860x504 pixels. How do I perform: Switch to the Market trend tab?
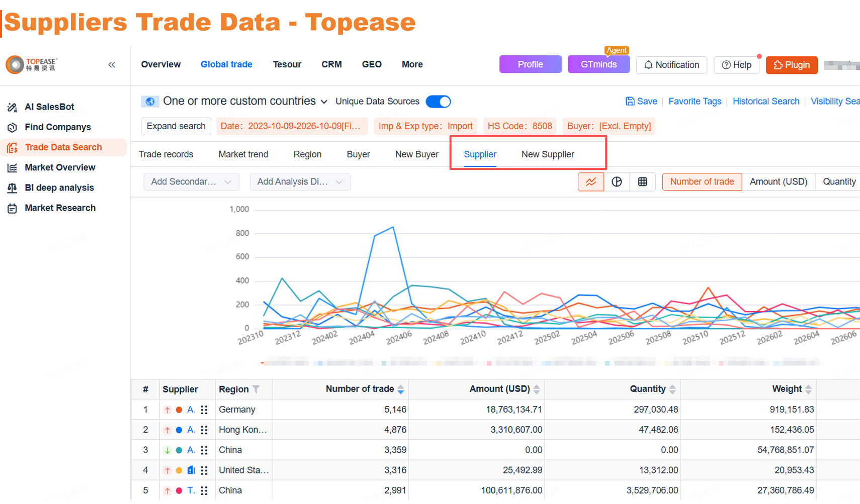243,154
